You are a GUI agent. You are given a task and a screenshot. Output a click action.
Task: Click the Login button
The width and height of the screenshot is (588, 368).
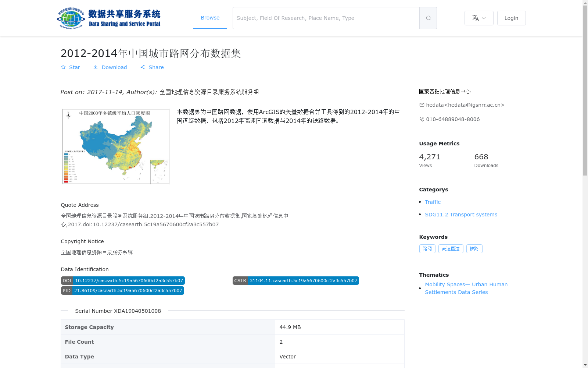click(x=511, y=18)
